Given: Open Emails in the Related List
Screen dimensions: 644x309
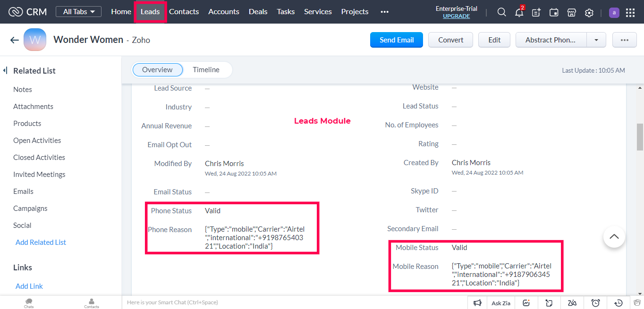Looking at the screenshot, I should coord(23,192).
